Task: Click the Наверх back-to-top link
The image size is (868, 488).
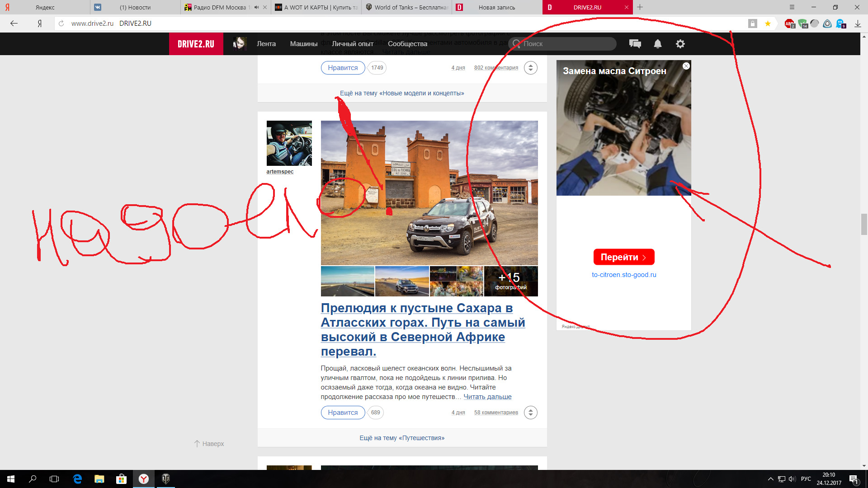Action: pyautogui.click(x=209, y=444)
